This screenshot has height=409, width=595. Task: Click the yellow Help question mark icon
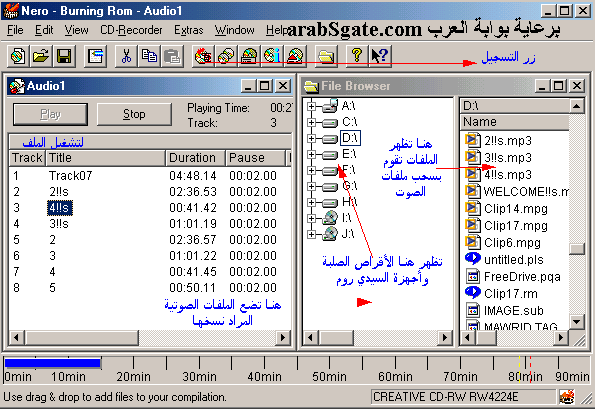[357, 57]
